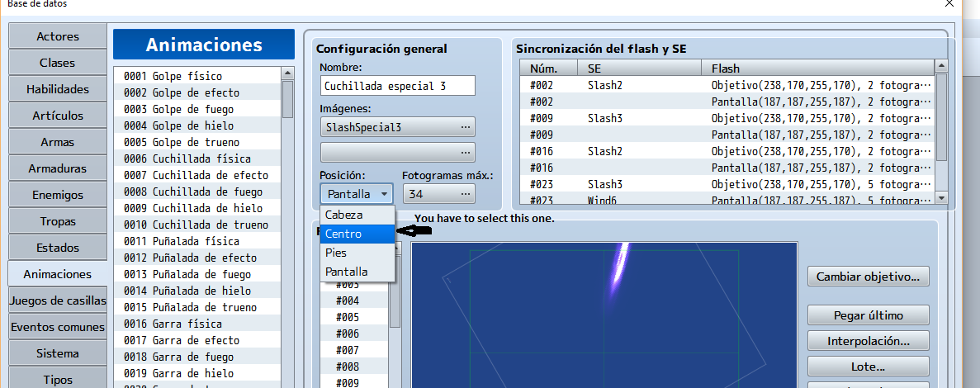This screenshot has height=388, width=980.
Task: Select the #023 Wind6 timing row
Action: (727, 199)
